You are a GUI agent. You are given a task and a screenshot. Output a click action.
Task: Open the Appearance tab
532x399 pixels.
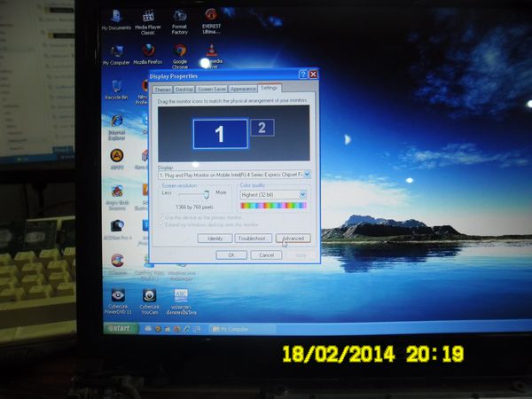click(x=243, y=89)
